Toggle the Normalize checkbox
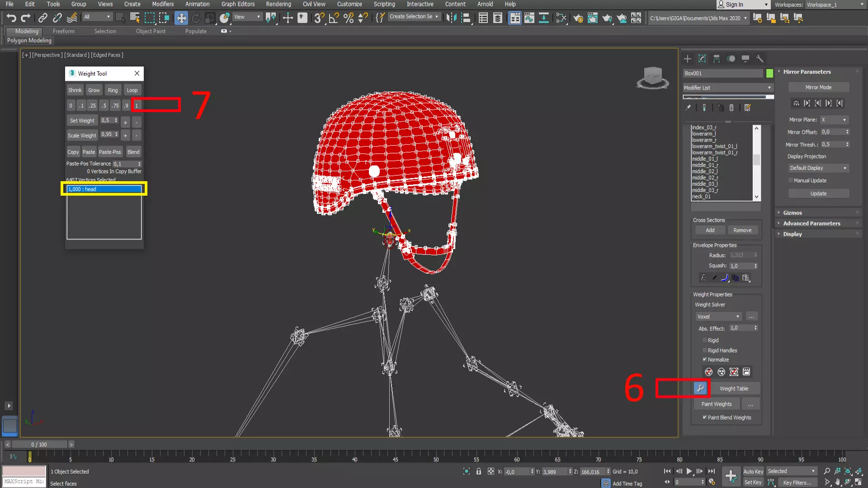The image size is (868, 488). pyautogui.click(x=705, y=360)
